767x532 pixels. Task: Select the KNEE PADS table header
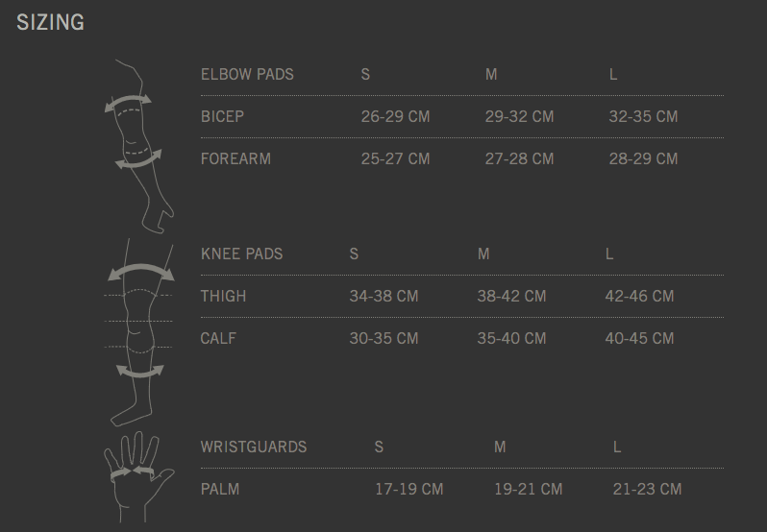[x=241, y=254]
